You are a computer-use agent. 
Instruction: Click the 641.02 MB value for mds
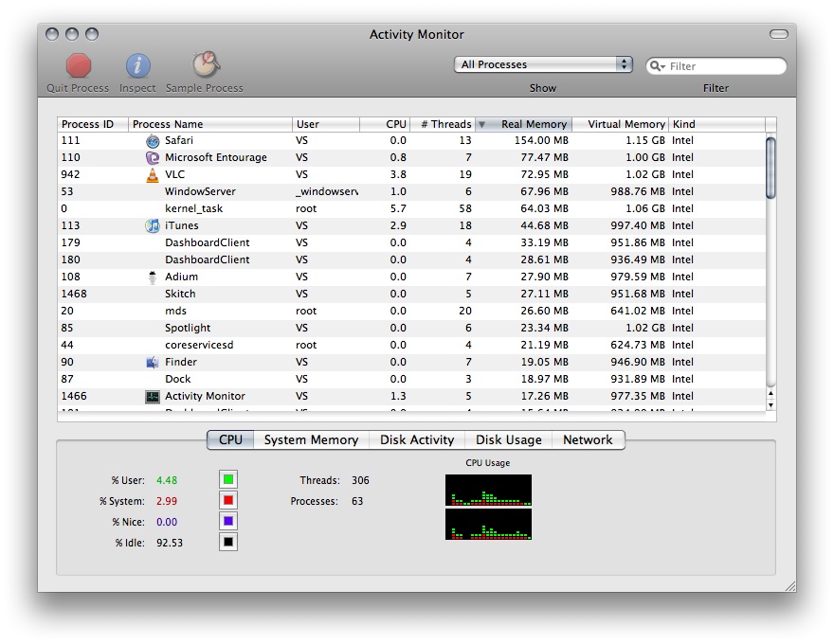tap(638, 311)
